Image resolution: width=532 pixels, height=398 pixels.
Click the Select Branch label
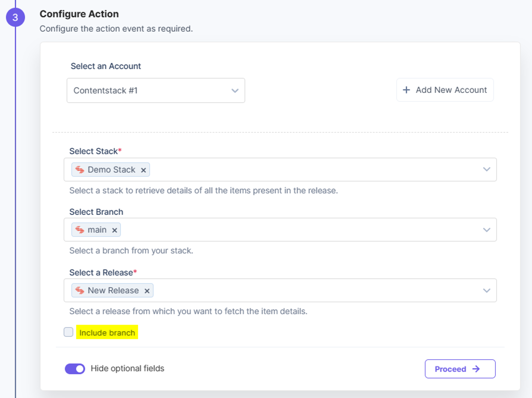coord(96,212)
